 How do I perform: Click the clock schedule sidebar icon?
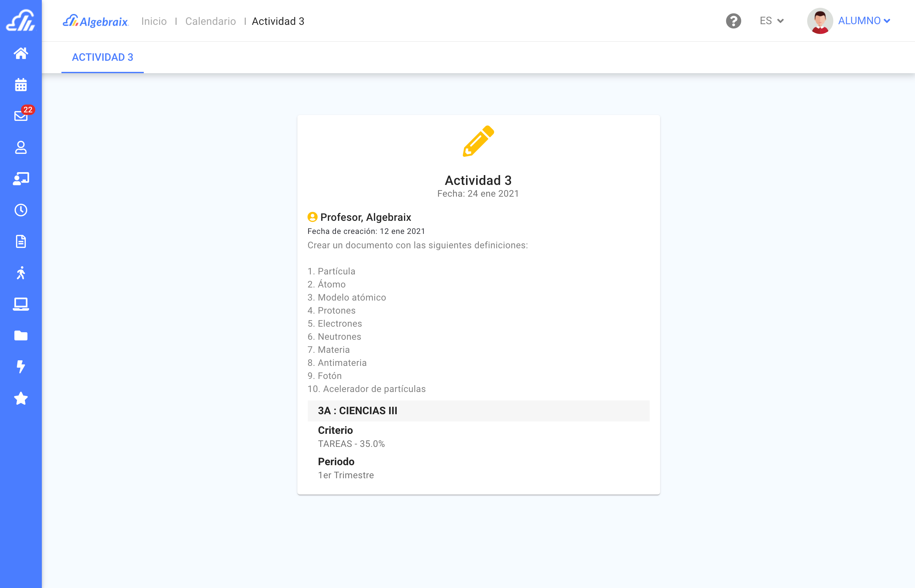click(x=21, y=210)
